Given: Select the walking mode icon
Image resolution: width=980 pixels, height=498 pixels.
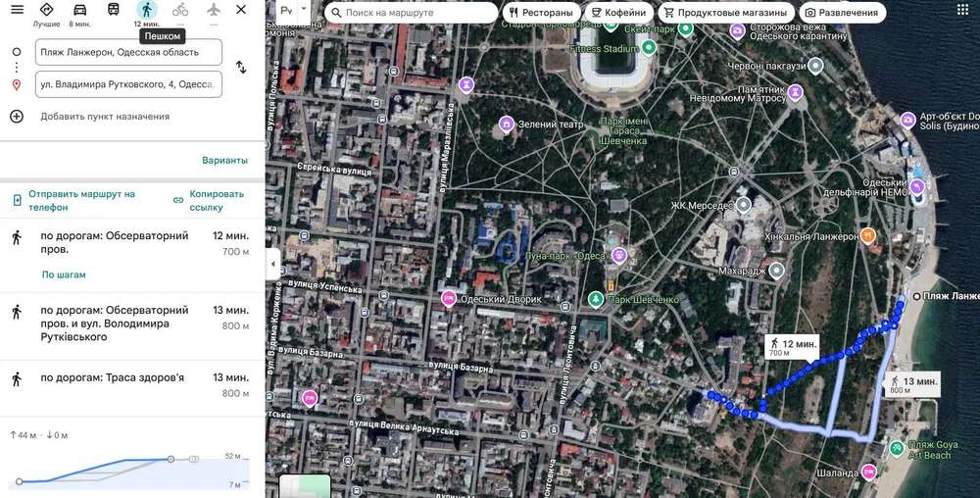Looking at the screenshot, I should [147, 10].
